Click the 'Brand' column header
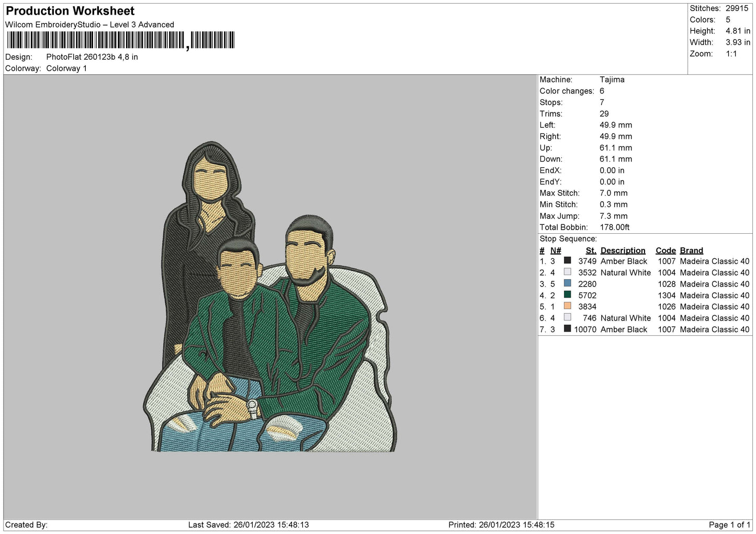Image resolution: width=756 pixels, height=534 pixels. point(692,251)
